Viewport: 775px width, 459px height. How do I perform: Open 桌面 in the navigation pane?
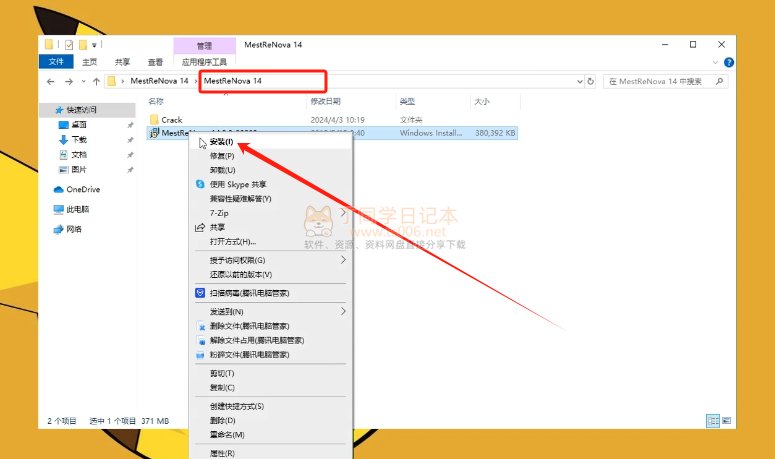click(x=79, y=125)
